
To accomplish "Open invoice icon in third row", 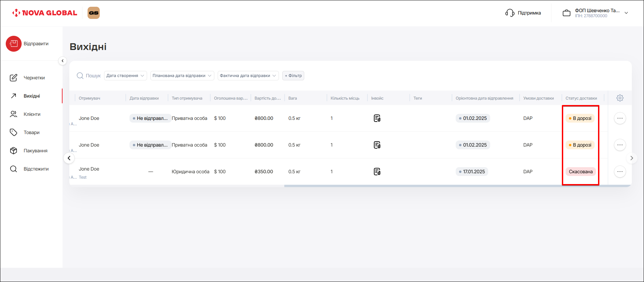I will pos(377,172).
